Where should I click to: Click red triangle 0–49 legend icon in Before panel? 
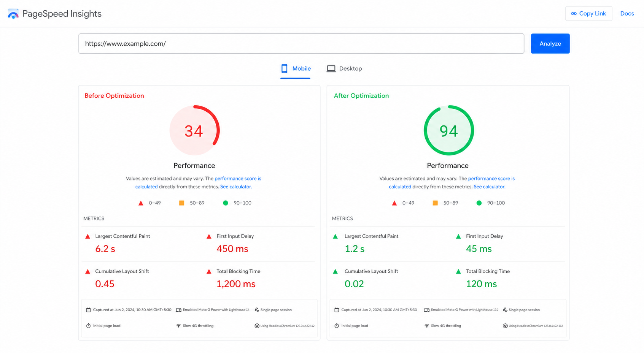point(141,203)
